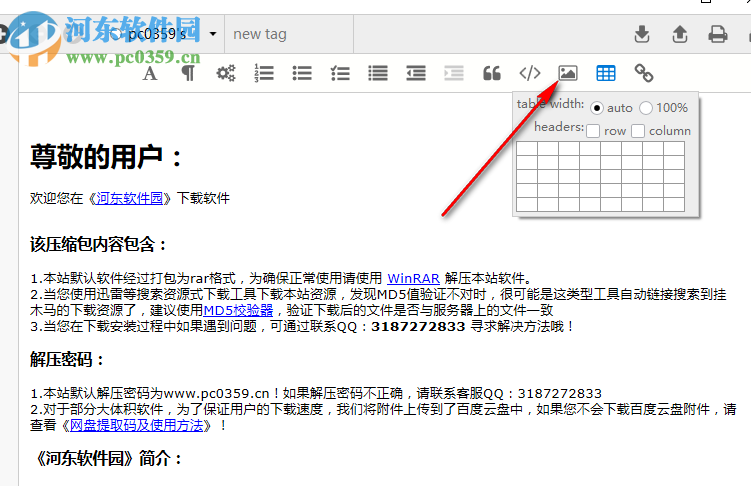This screenshot has width=751, height=486.
Task: Open the 网盘提取码及使用方法 link
Action: tap(137, 425)
